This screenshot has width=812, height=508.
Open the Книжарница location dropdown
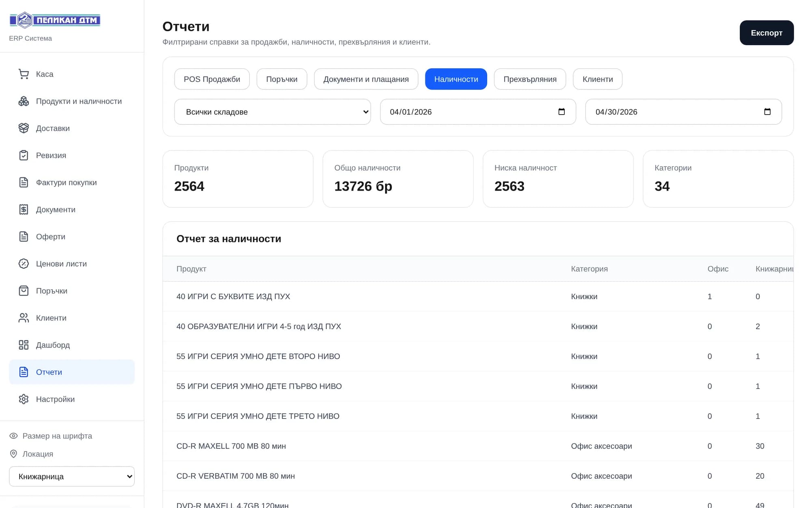coord(72,476)
